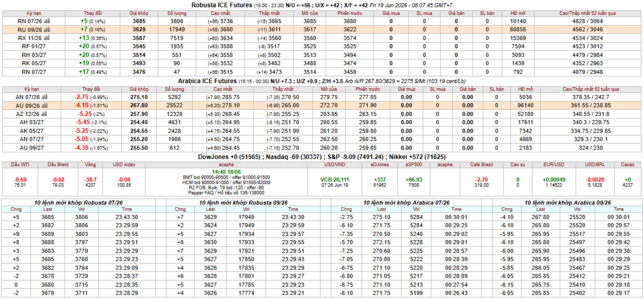Click the '10 lệnh mới khớp Robusta 09/26' heading
The image size is (644, 299).
point(243,203)
